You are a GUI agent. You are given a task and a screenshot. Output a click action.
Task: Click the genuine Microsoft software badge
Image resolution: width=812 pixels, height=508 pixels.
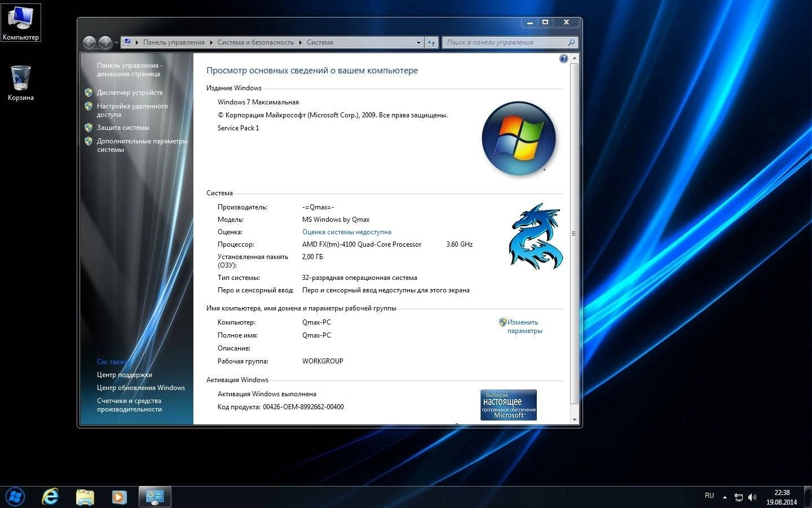[509, 405]
